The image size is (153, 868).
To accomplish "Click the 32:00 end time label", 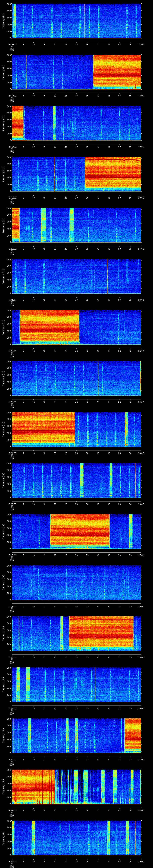I will pos(141,810).
